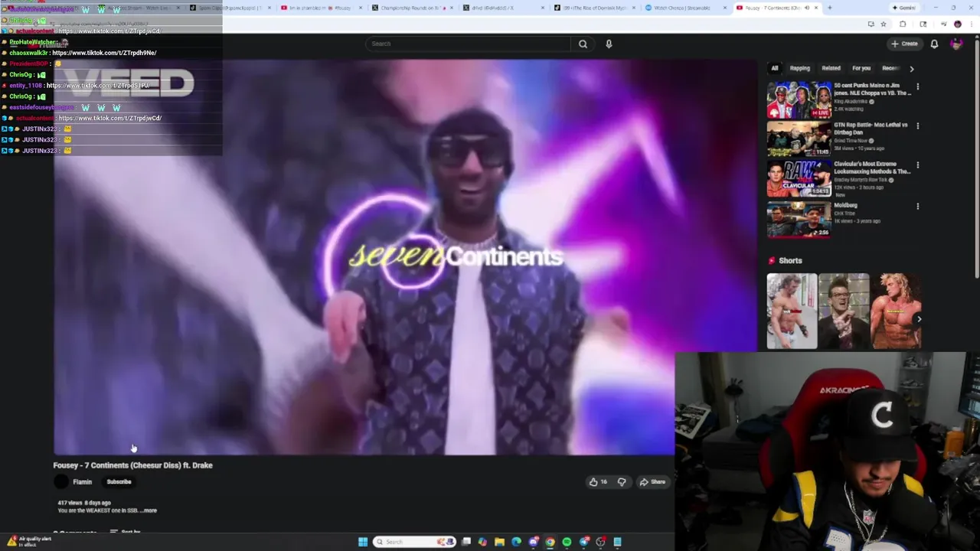Open the Windows Start menu
980x551 pixels.
(x=363, y=542)
